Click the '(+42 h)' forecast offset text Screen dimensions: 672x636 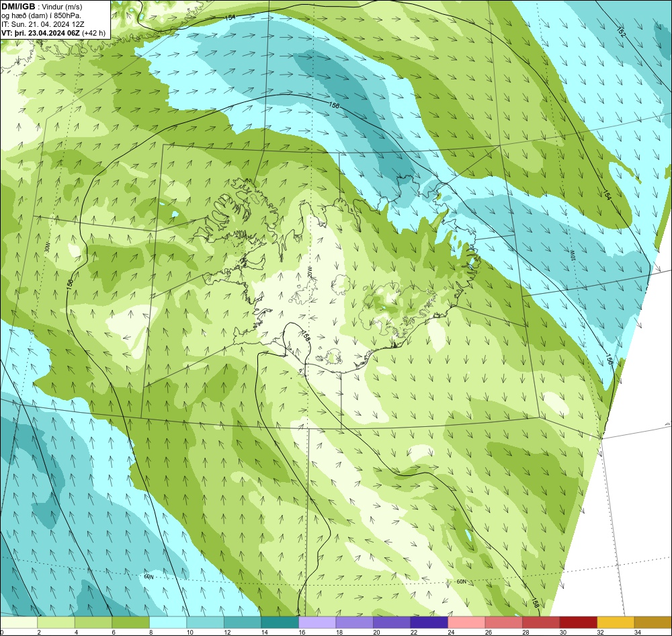pos(94,32)
